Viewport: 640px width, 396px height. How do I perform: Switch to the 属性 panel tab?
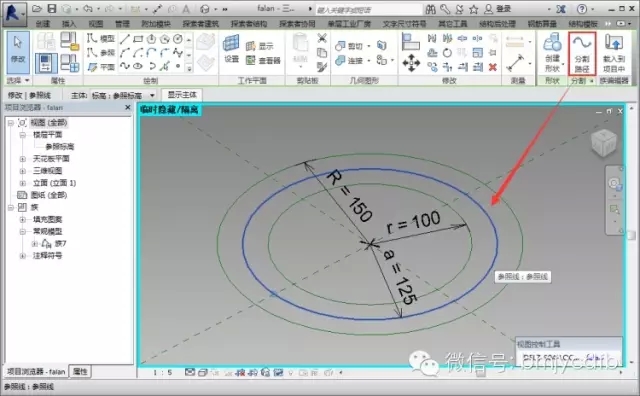[80, 372]
